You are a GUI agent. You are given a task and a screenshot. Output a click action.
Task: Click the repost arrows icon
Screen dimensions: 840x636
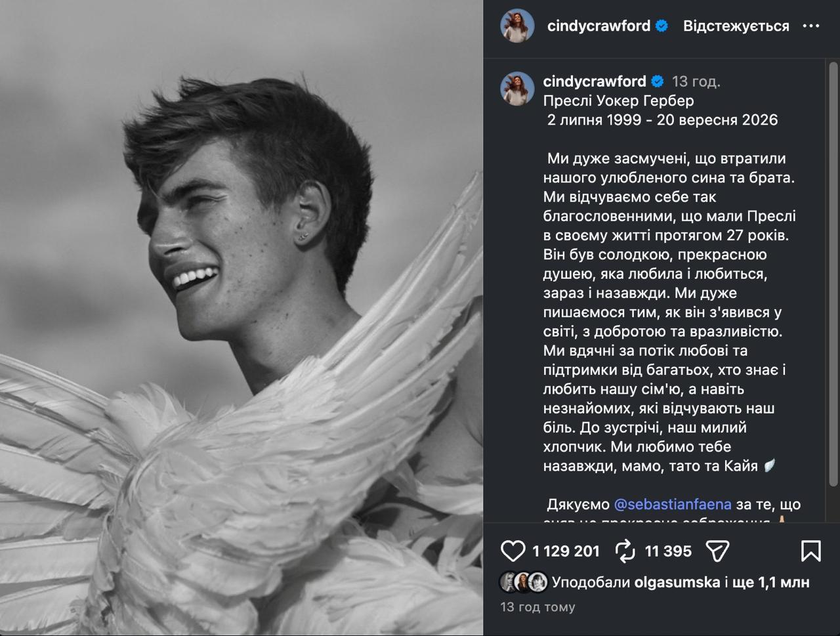625,551
